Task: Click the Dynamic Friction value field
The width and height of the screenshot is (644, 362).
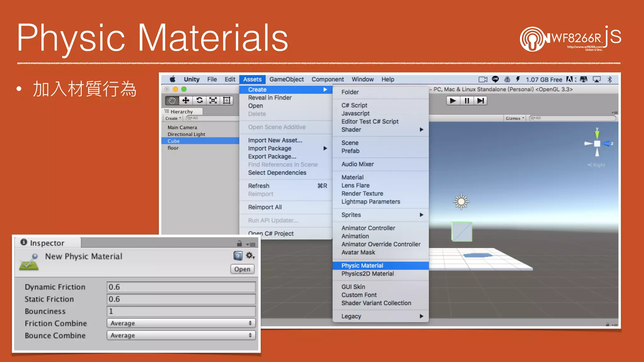Action: [181, 287]
